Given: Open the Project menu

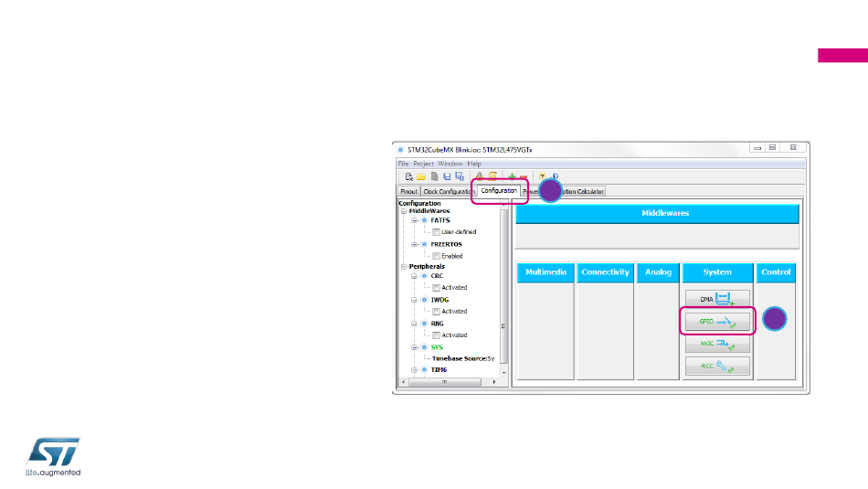Looking at the screenshot, I should coord(423,164).
